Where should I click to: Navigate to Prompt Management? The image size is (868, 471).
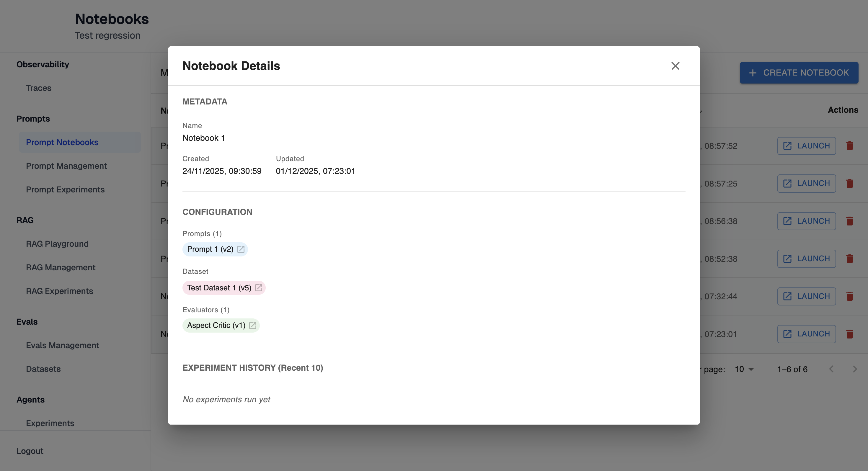click(x=66, y=166)
